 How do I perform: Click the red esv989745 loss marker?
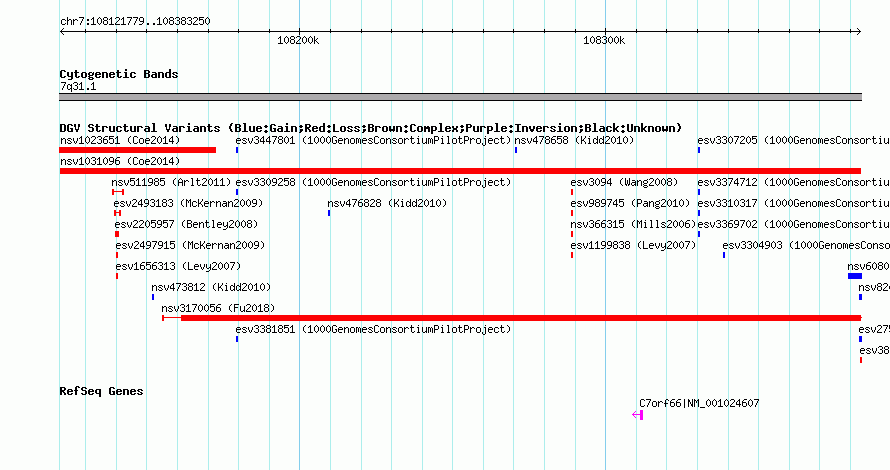pos(572,213)
